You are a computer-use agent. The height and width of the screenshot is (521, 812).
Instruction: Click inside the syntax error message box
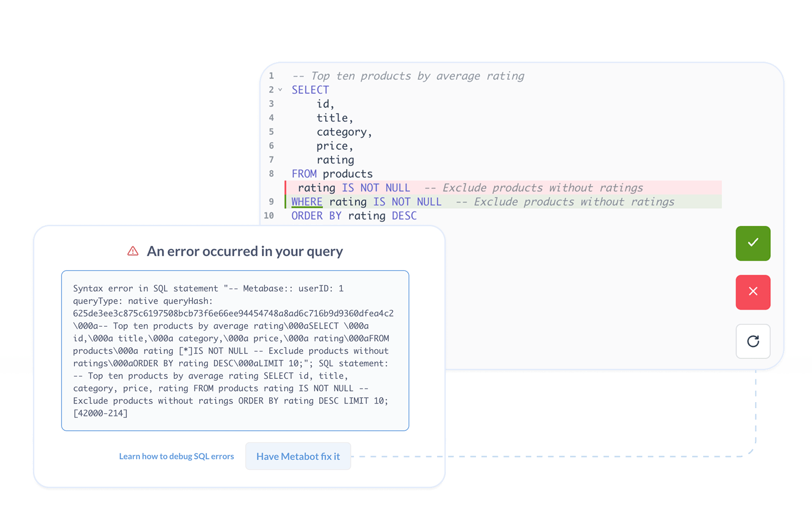pyautogui.click(x=235, y=351)
